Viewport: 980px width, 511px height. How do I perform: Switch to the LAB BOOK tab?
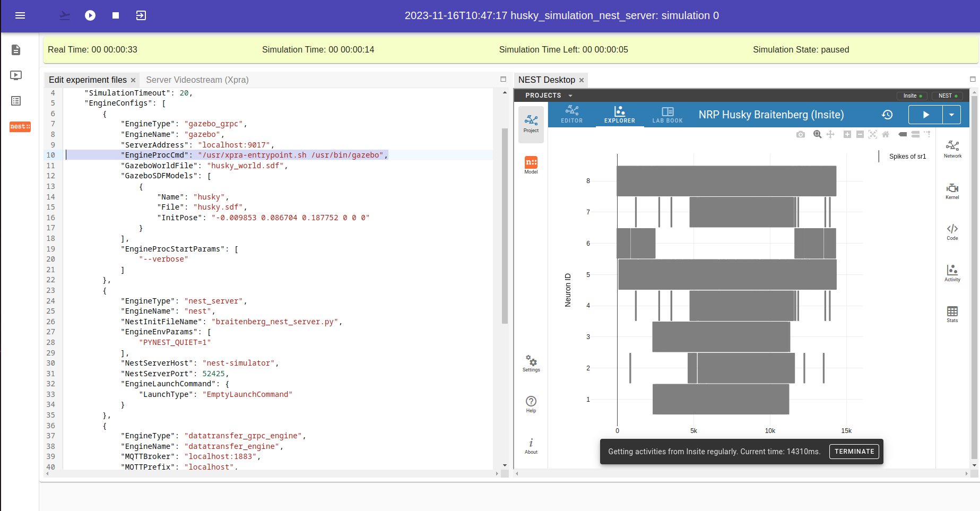point(667,115)
